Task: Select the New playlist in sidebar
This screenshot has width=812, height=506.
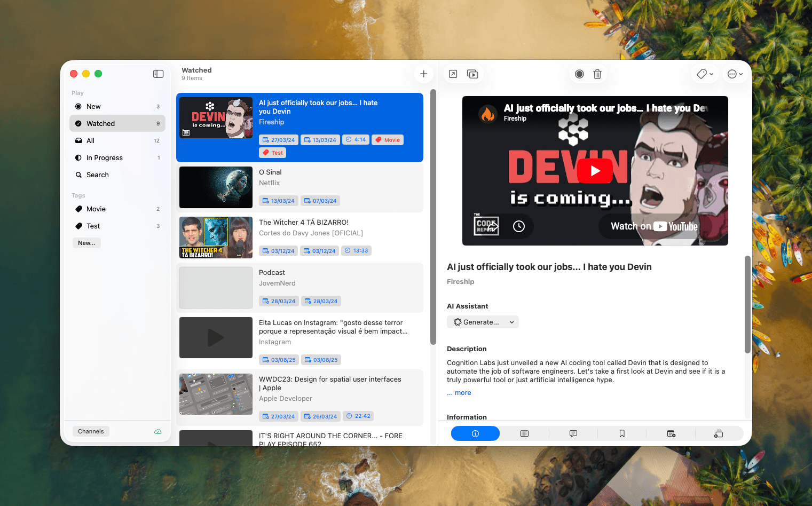Action: pos(117,106)
